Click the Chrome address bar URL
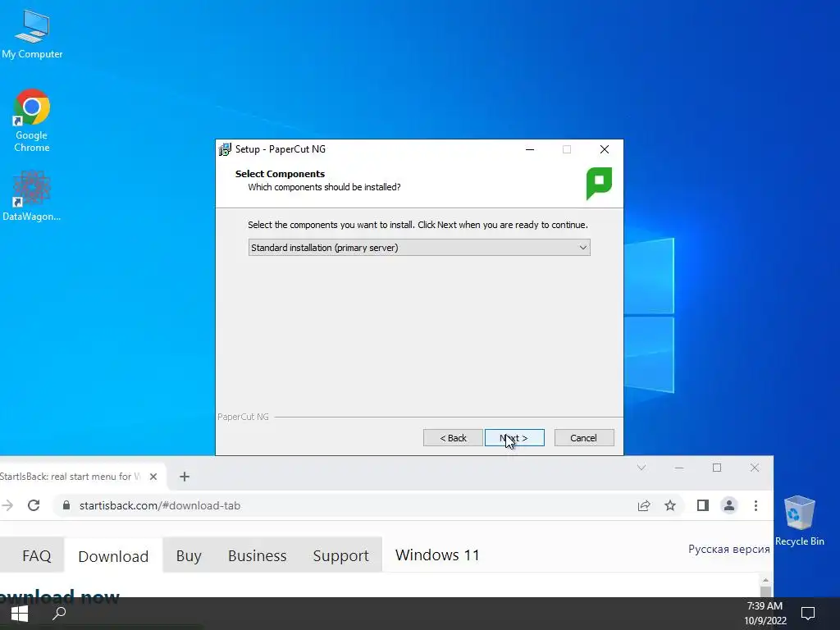This screenshot has width=840, height=630. 160,505
